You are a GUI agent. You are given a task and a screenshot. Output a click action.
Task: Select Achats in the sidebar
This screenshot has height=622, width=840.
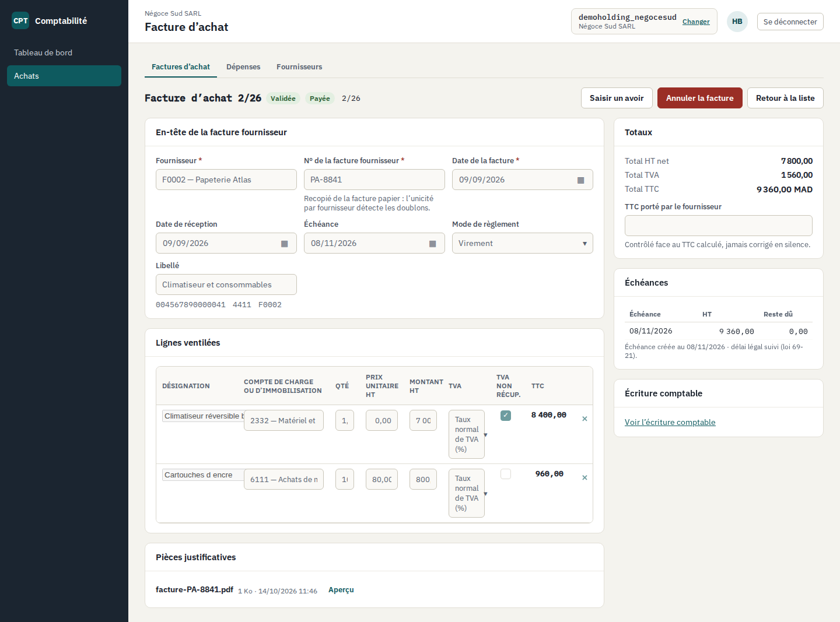click(x=64, y=76)
